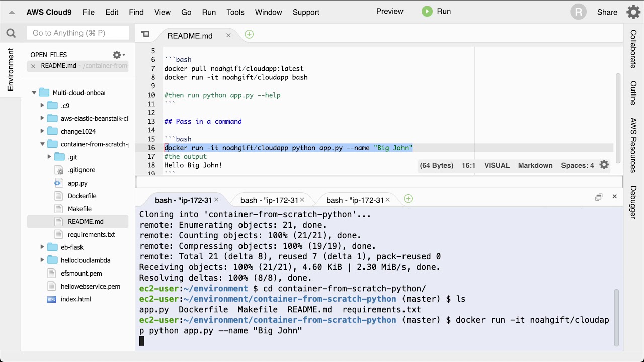644x362 pixels.
Task: Click the Go to Anything search field
Action: click(x=78, y=33)
